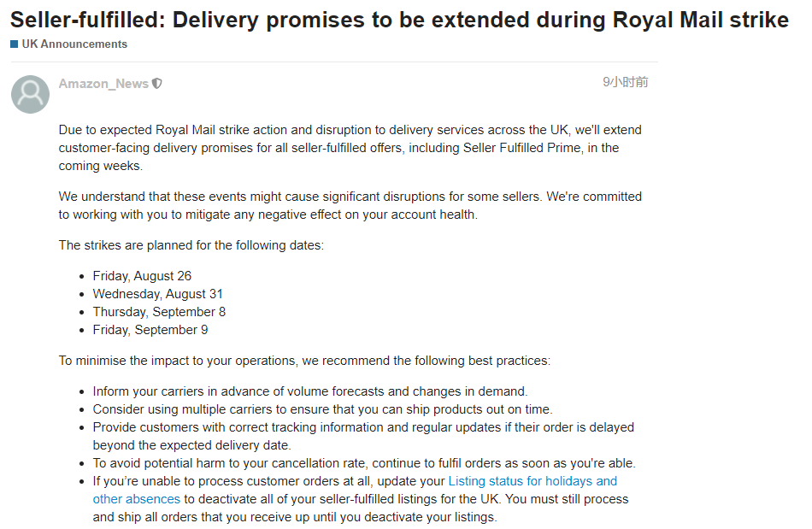
Task: Click the moderator shield icon beside Amazon_News
Action: click(157, 84)
